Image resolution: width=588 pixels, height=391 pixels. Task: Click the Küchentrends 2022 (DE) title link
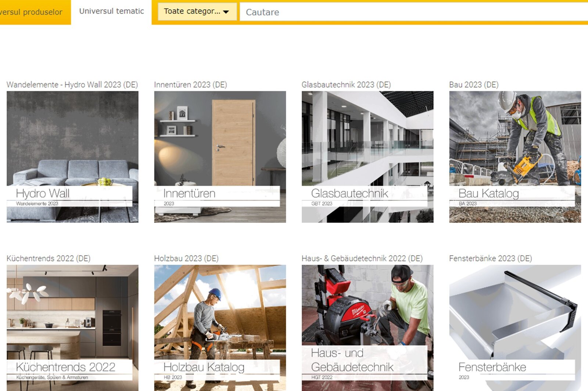[x=49, y=258]
